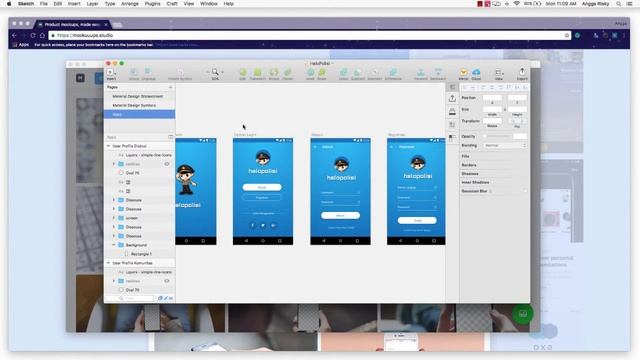The height and width of the screenshot is (360, 640).
Task: Click the Borders section header
Action: [x=469, y=165]
